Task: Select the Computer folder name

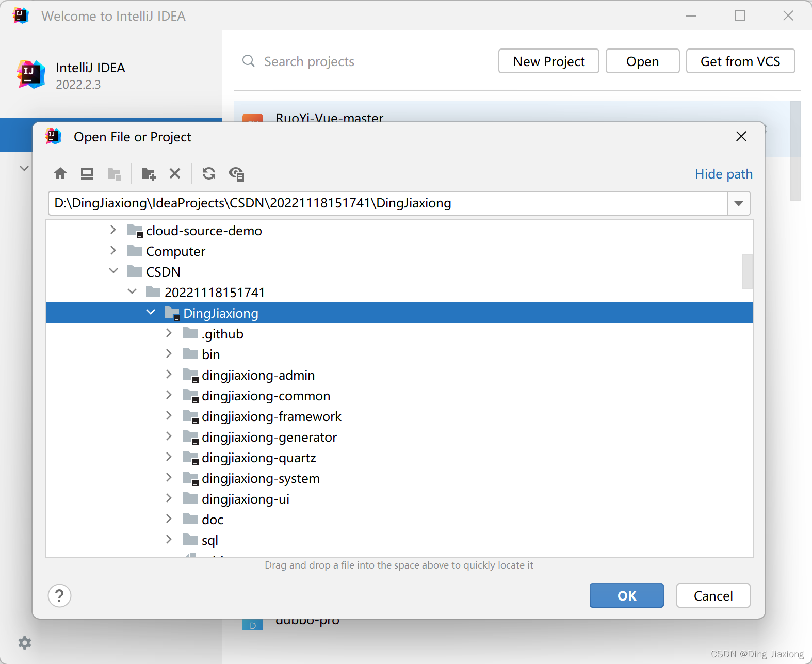Action: pyautogui.click(x=175, y=251)
